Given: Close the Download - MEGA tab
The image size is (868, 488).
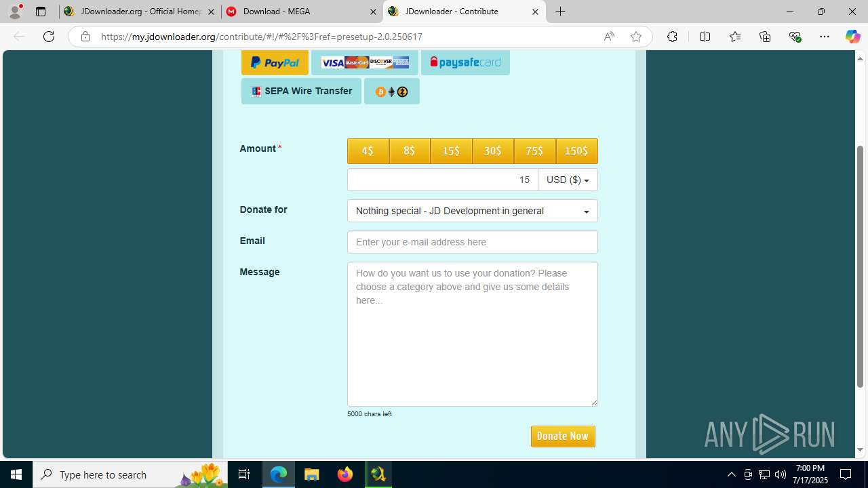Looking at the screenshot, I should point(373,12).
